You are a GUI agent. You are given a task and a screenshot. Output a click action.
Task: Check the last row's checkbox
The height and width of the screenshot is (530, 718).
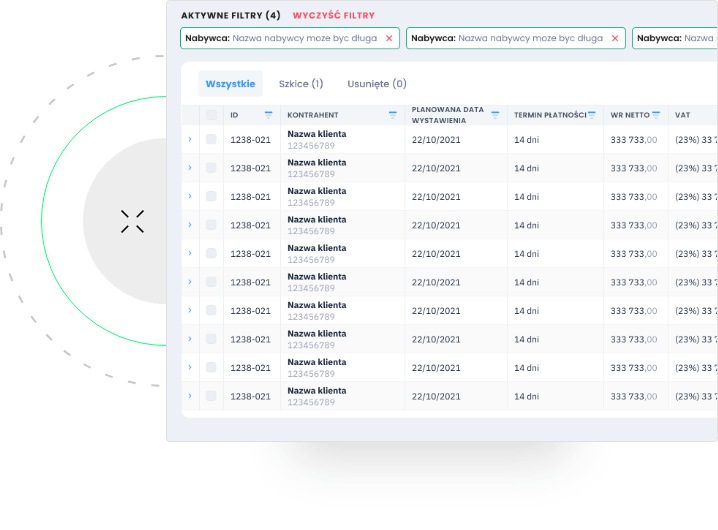(x=211, y=397)
